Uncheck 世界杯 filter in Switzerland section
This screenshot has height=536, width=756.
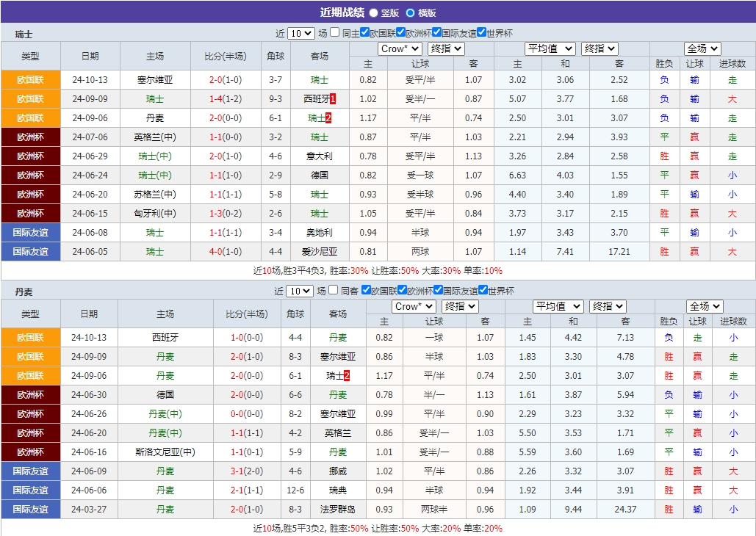point(483,32)
